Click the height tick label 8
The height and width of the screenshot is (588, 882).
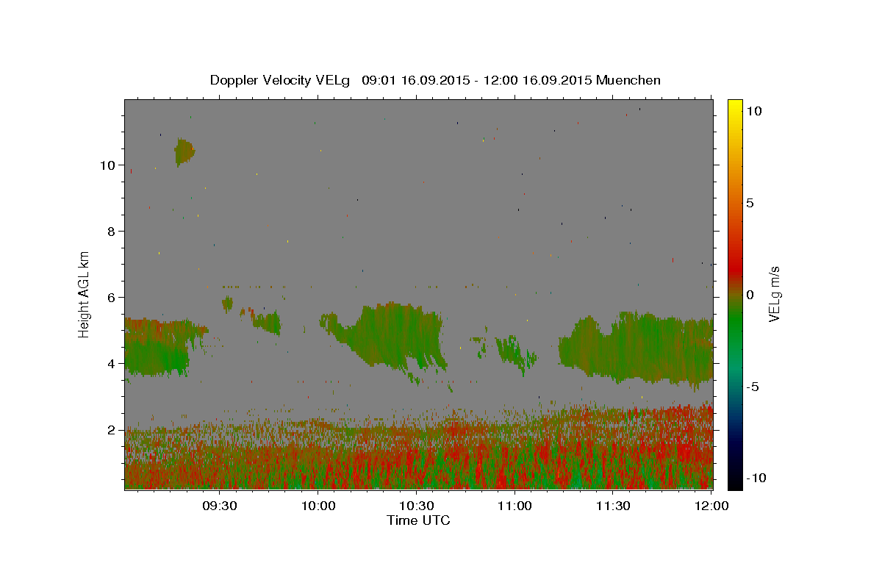[x=110, y=232]
